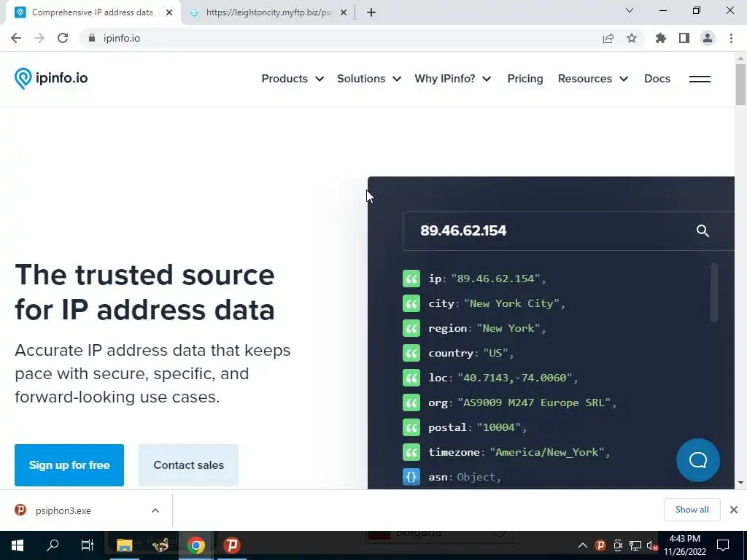The image size is (747, 560).
Task: Open Chrome extensions puzzle icon
Action: (x=660, y=38)
